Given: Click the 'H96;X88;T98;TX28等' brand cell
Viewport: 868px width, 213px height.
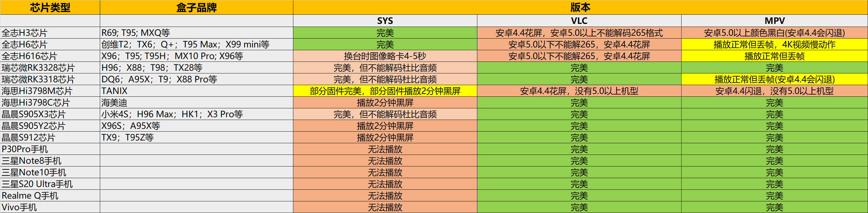Looking at the screenshot, I should 197,68.
